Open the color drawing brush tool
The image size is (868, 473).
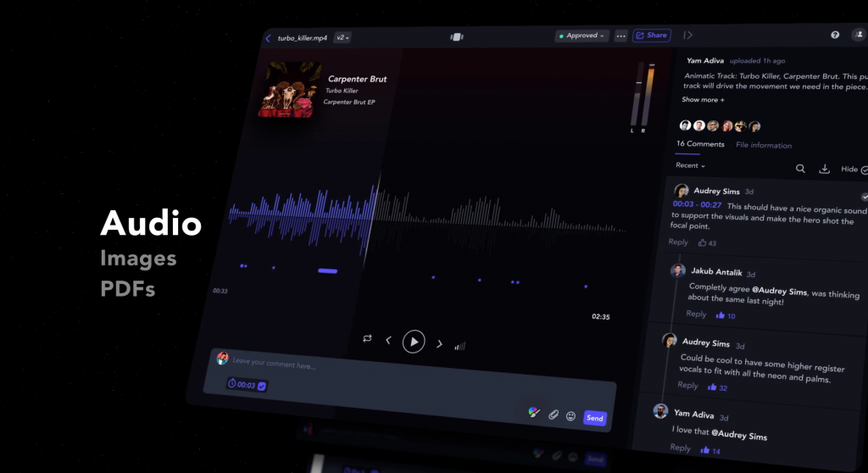tap(533, 412)
